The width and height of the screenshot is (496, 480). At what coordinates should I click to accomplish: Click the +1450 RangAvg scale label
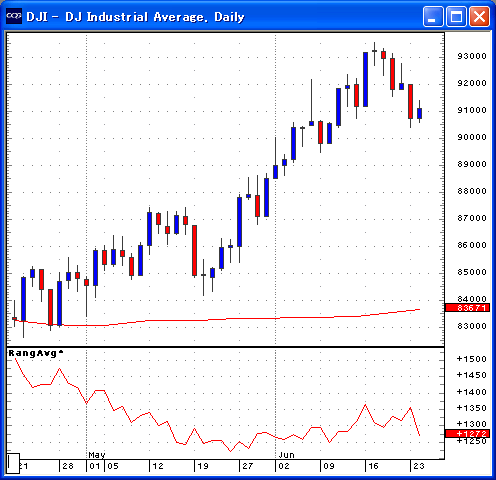tap(471, 375)
